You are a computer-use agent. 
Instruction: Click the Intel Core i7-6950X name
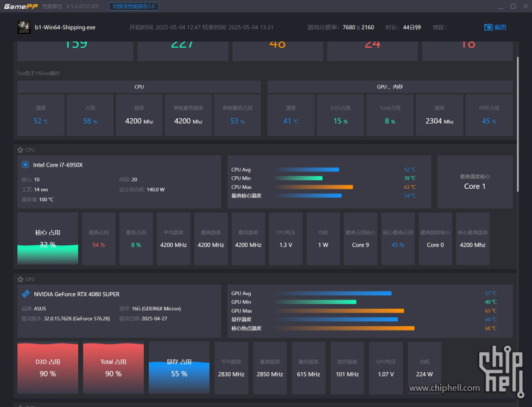[x=58, y=165]
